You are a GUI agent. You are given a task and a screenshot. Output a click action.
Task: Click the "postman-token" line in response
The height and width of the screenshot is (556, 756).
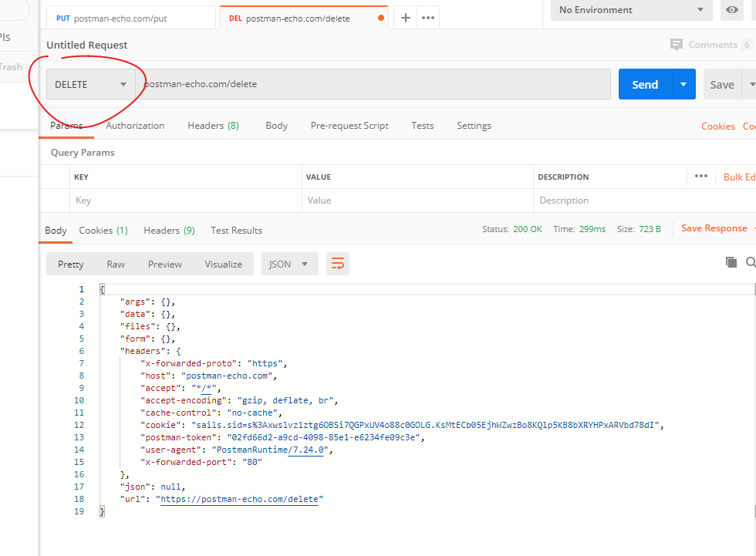pos(282,437)
